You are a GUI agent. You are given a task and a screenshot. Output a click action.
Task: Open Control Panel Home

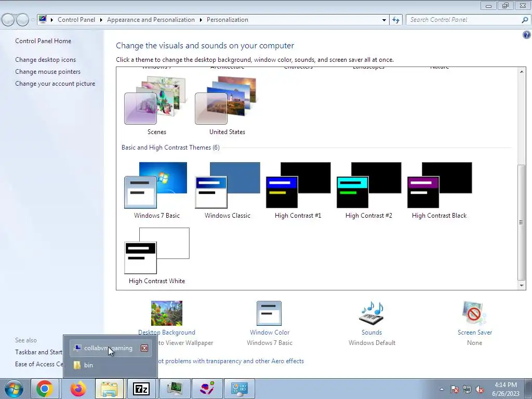coord(43,41)
